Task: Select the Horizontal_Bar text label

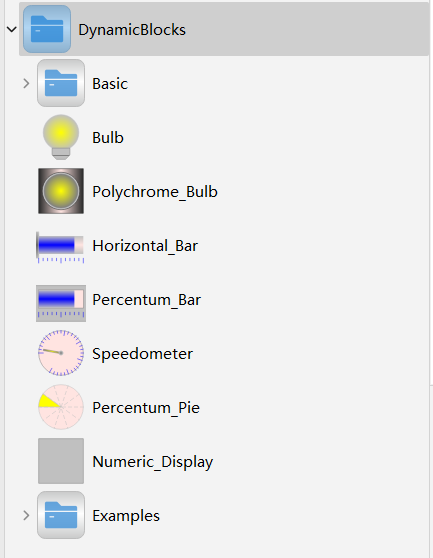Action: click(145, 246)
